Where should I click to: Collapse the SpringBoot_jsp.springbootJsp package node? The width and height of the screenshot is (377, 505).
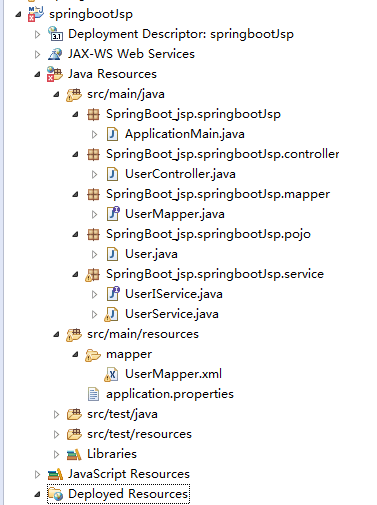click(x=75, y=114)
